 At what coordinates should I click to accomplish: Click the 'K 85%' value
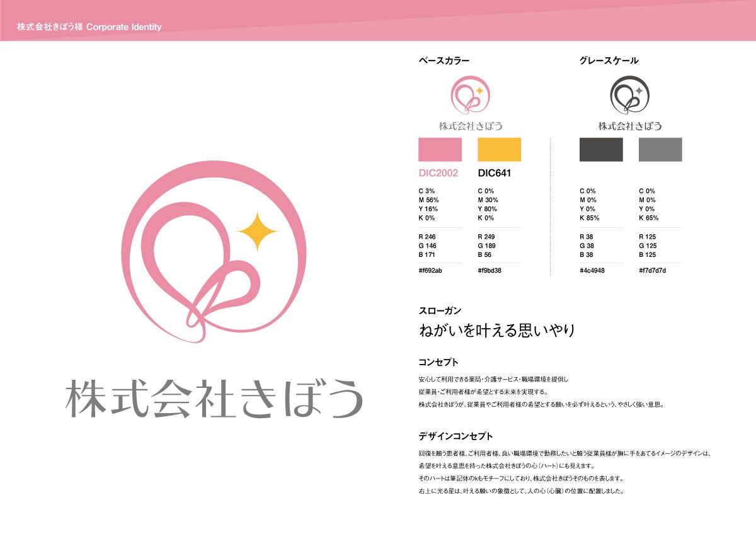click(590, 218)
